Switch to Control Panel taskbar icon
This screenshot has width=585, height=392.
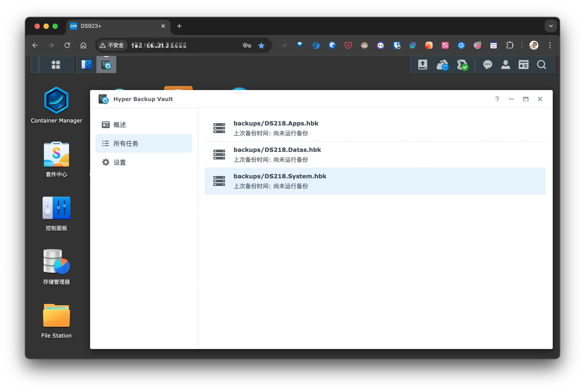(87, 65)
